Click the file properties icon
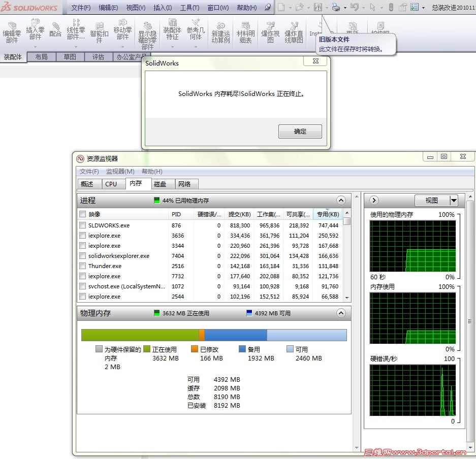 tap(402, 7)
